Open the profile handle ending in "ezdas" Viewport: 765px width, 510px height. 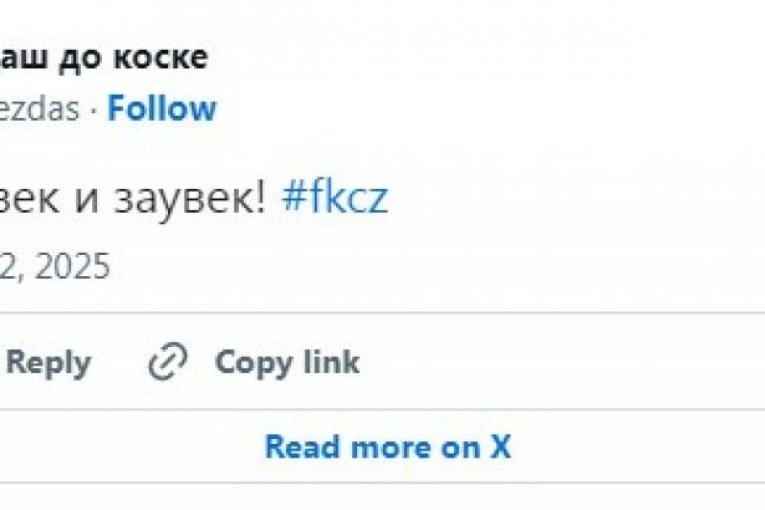(38, 109)
